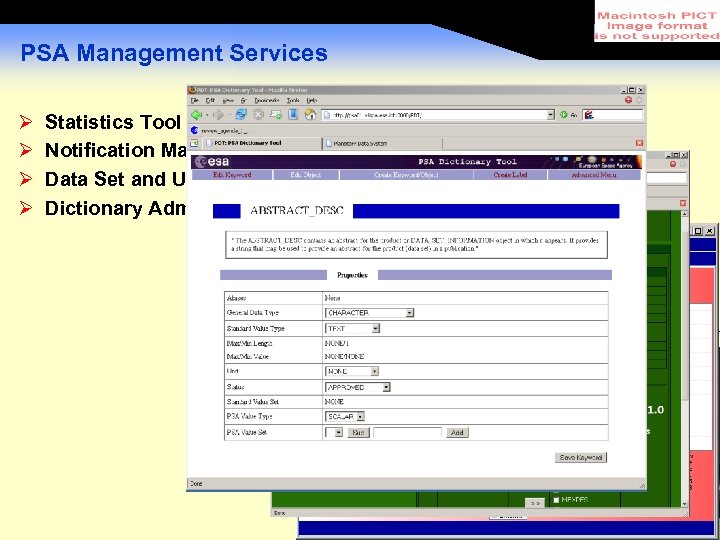720x540 pixels.
Task: Open PSA Value Set empty dropdown
Action: point(334,432)
